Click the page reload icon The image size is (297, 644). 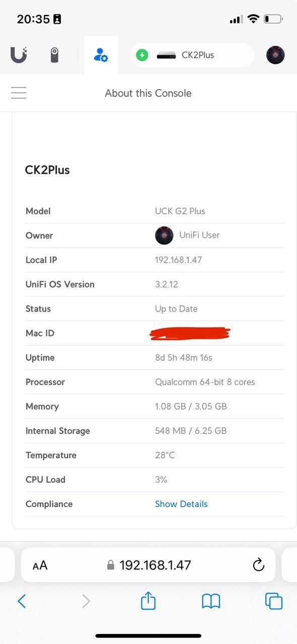pyautogui.click(x=259, y=565)
